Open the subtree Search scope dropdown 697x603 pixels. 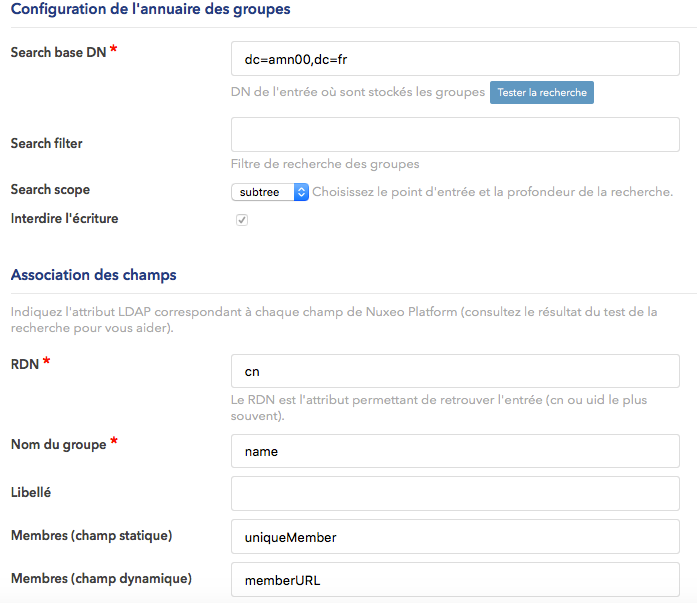click(270, 191)
